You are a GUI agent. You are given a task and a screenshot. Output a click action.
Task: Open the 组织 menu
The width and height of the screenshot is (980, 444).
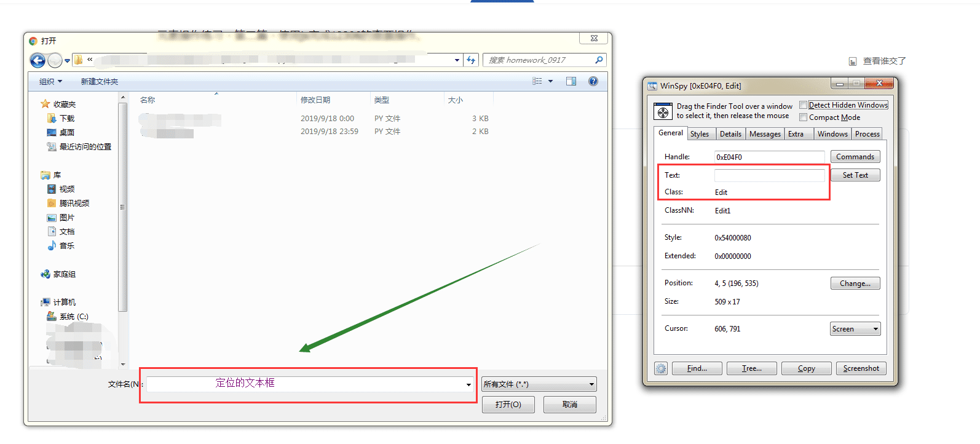[x=50, y=82]
